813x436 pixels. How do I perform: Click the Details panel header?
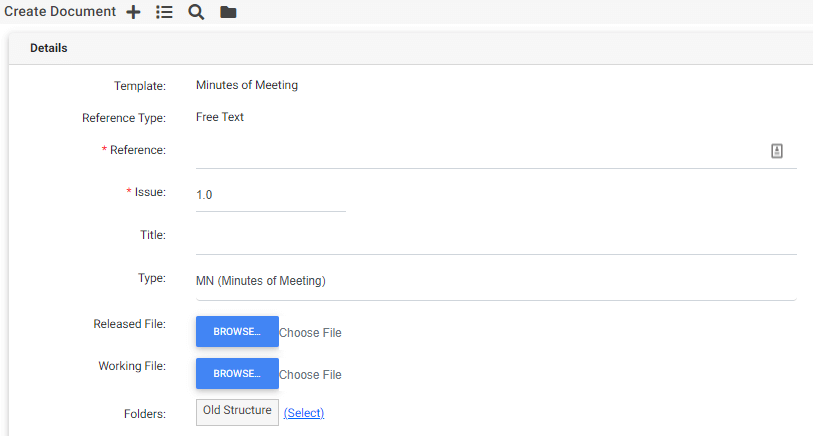tap(48, 48)
